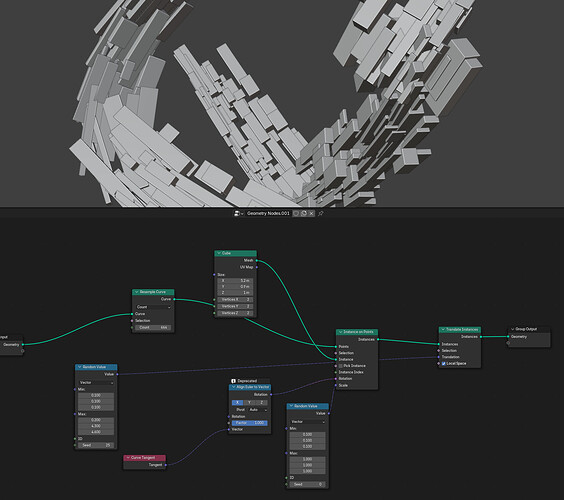The image size is (564, 500).
Task: Click the Seed 25 field
Action: pos(96,445)
